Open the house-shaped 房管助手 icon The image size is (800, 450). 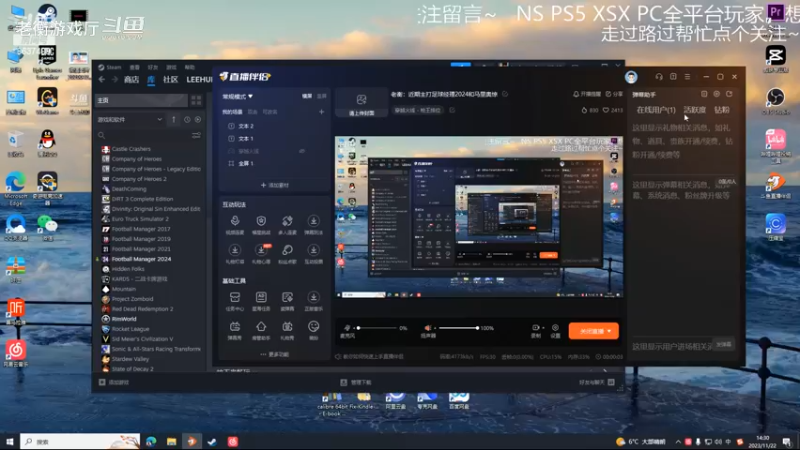[261, 327]
